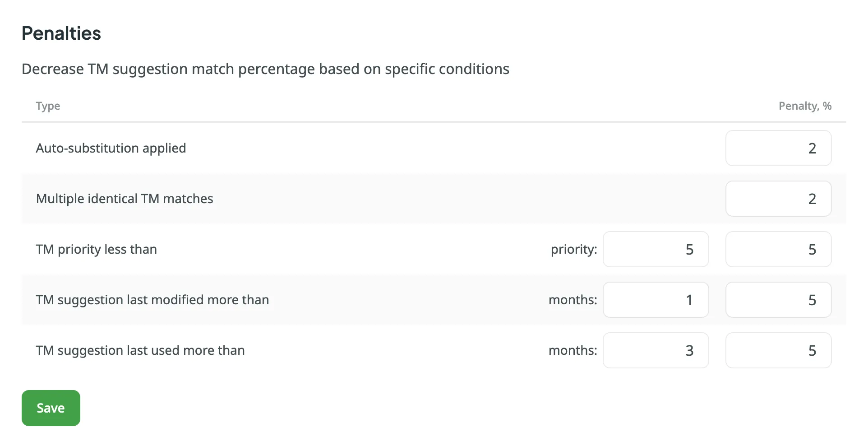Viewport: 868px width, 446px height.
Task: Click the Type column header
Action: click(x=48, y=106)
